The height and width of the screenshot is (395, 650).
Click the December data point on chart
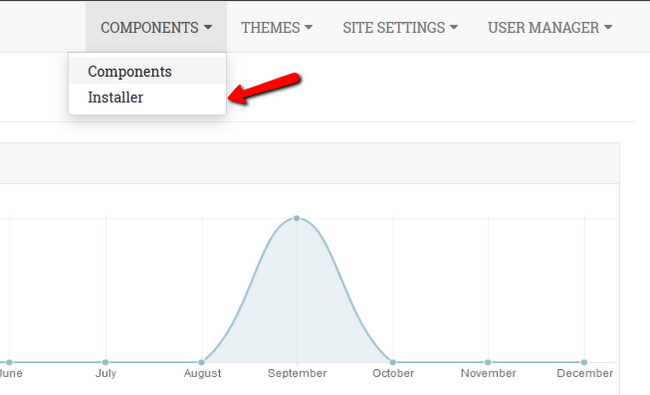coord(584,362)
